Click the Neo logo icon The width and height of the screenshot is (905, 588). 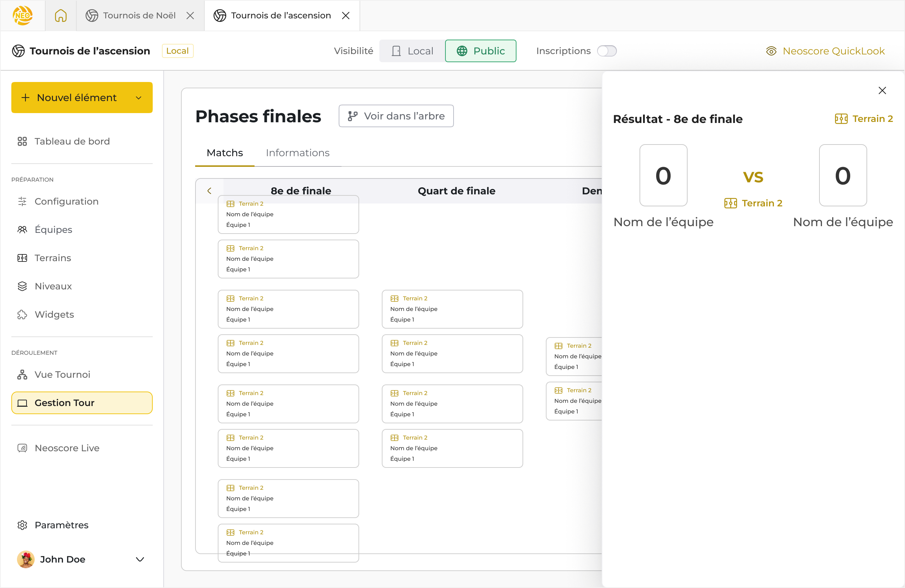click(22, 16)
